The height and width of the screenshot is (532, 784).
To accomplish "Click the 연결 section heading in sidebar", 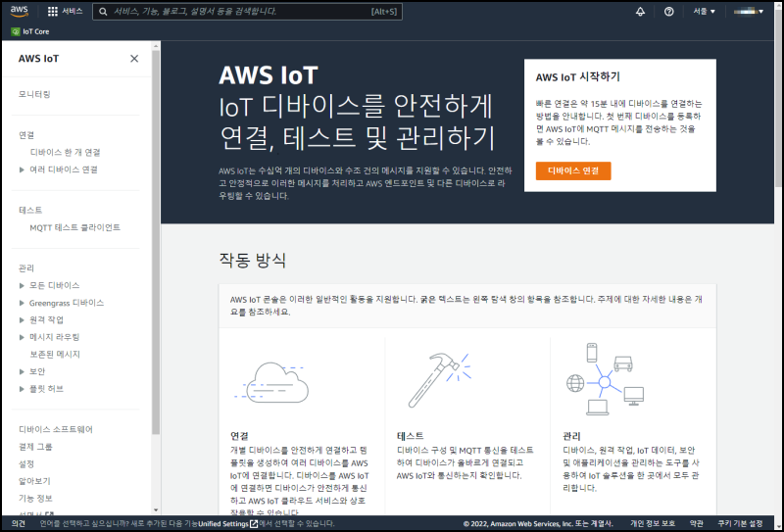I will [26, 135].
